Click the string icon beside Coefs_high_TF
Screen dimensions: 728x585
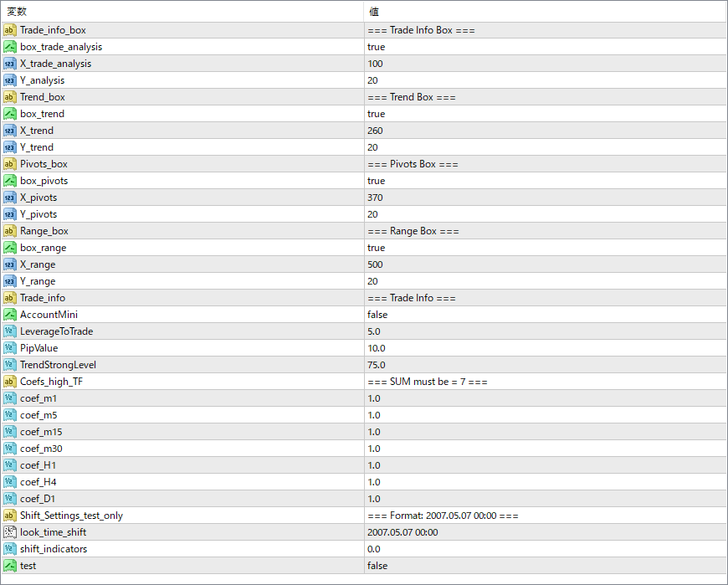point(10,382)
